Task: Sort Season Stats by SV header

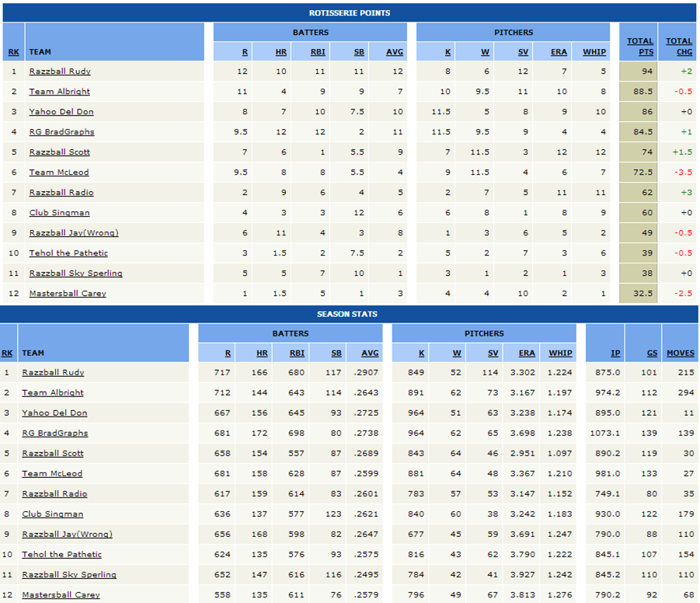Action: coord(493,353)
